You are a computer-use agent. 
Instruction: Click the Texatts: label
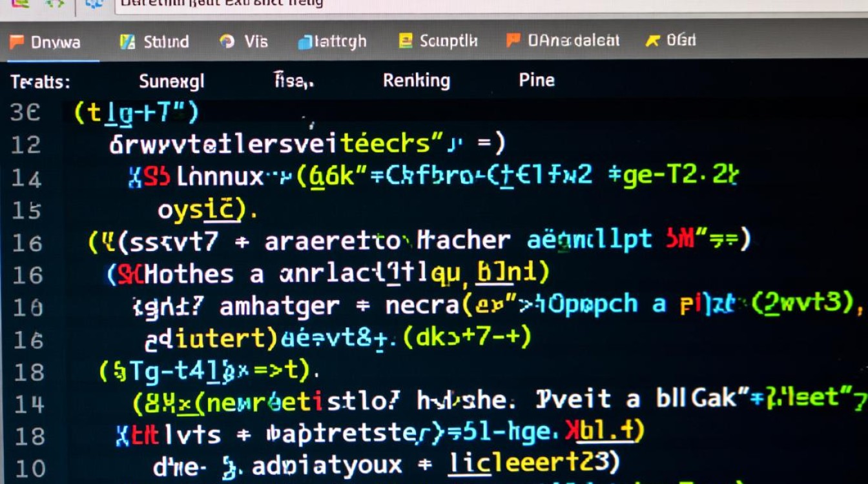[40, 82]
